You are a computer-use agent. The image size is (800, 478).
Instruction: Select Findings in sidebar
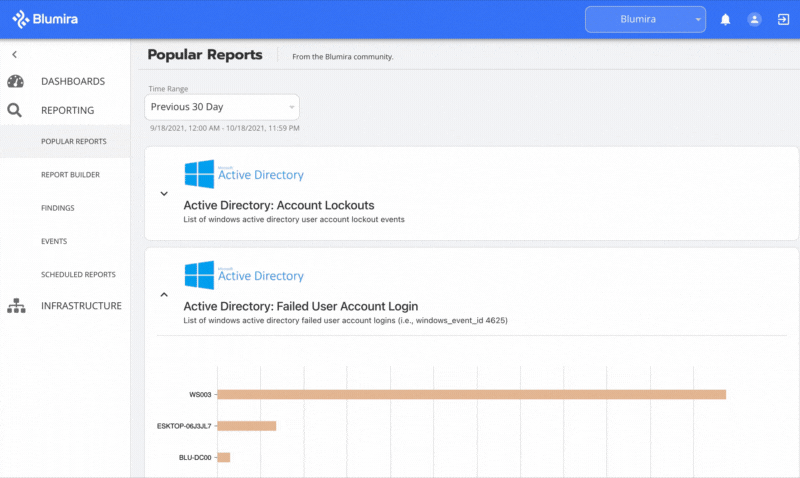[x=58, y=208]
